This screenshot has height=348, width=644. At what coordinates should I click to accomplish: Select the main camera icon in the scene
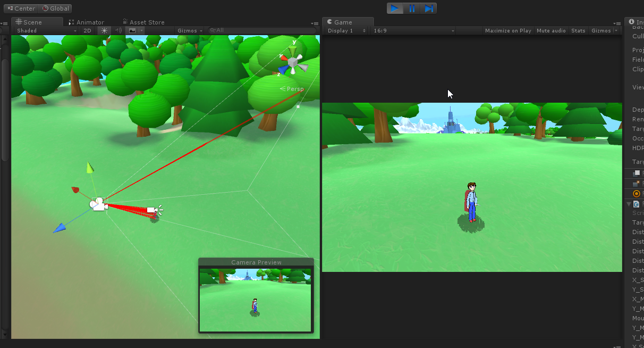click(98, 204)
